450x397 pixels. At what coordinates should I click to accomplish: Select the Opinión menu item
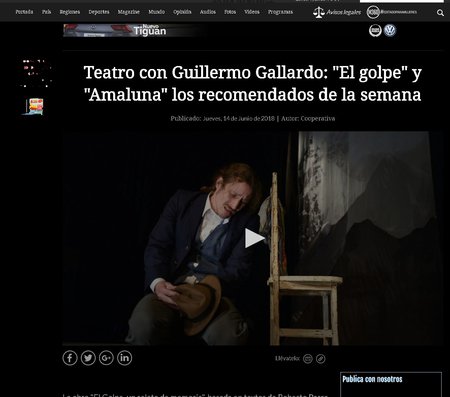(x=182, y=12)
